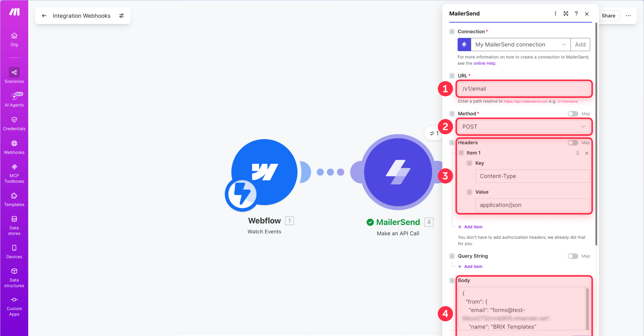
Task: Expand the Query String chevron
Action: [x=452, y=256]
